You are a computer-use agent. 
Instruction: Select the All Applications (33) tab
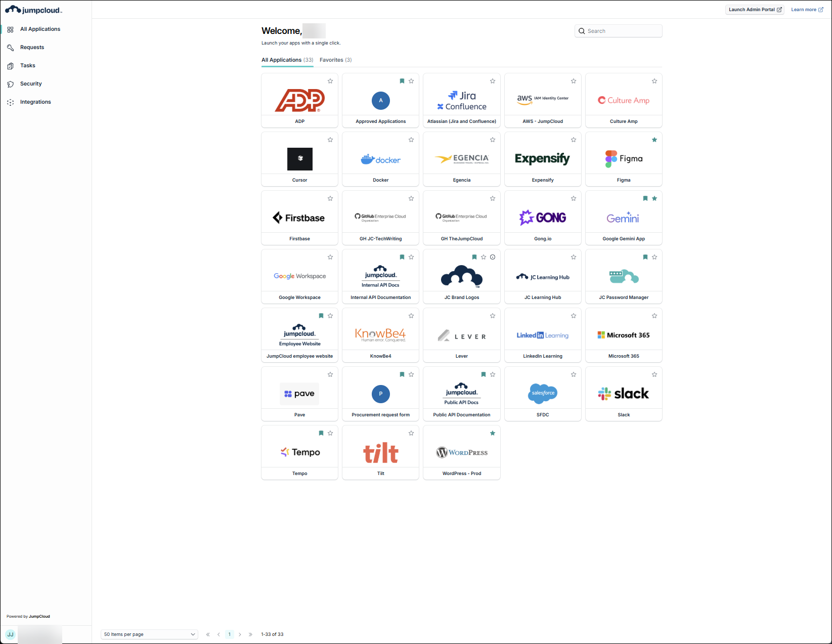pyautogui.click(x=287, y=60)
